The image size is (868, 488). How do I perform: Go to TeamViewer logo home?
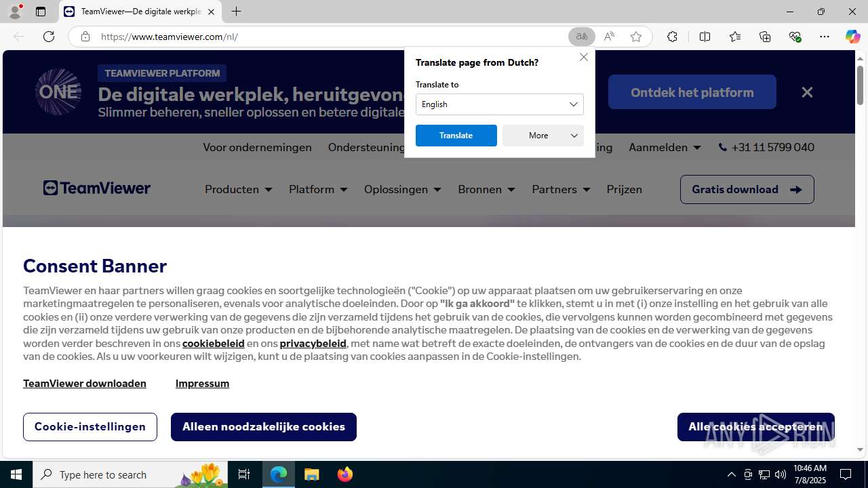(x=97, y=188)
